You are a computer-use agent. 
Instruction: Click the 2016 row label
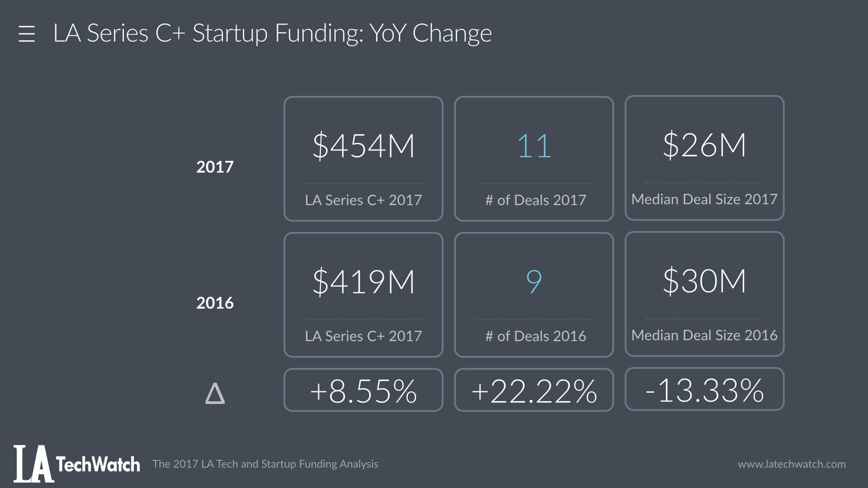(x=215, y=303)
